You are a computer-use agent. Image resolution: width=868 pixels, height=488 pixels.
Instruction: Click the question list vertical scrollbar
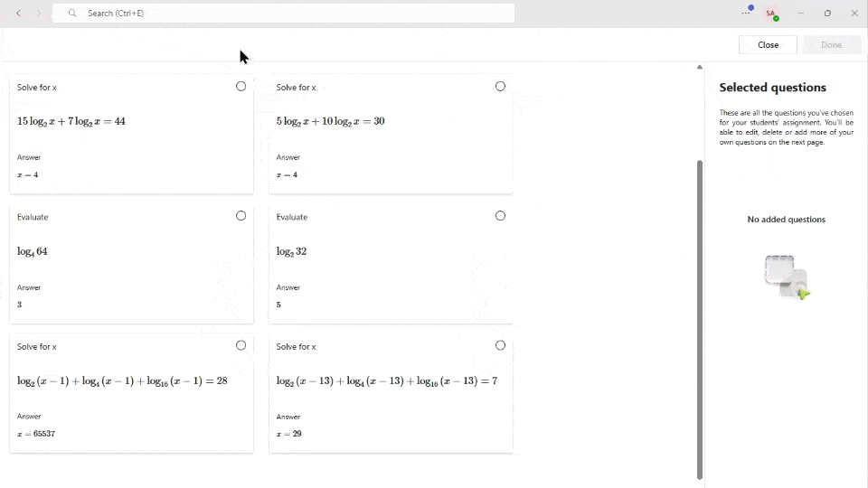click(x=699, y=316)
